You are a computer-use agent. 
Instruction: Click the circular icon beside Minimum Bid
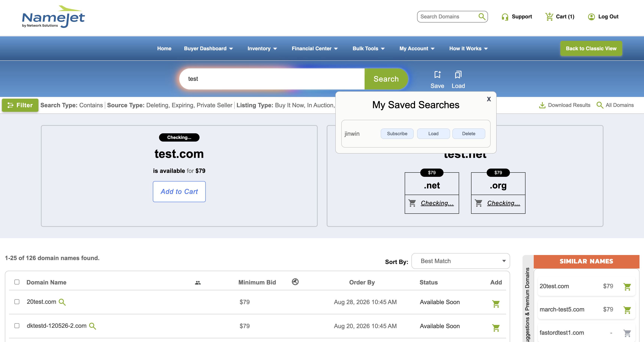[295, 282]
